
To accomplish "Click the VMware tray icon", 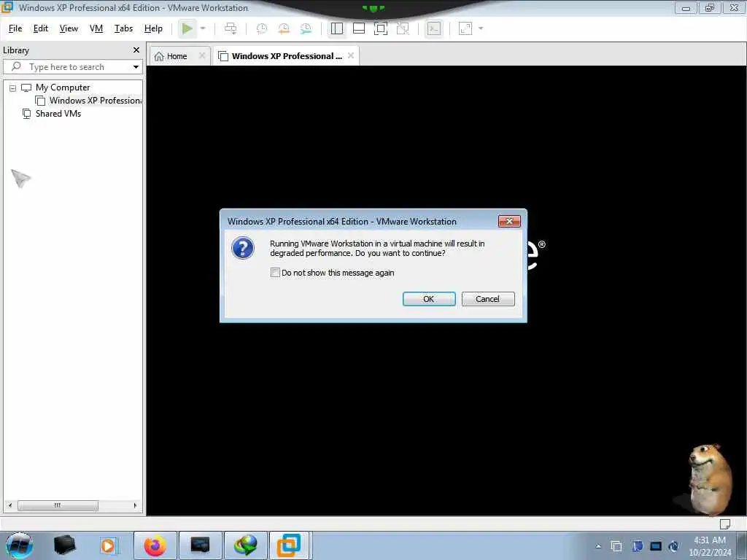I will pyautogui.click(x=616, y=546).
